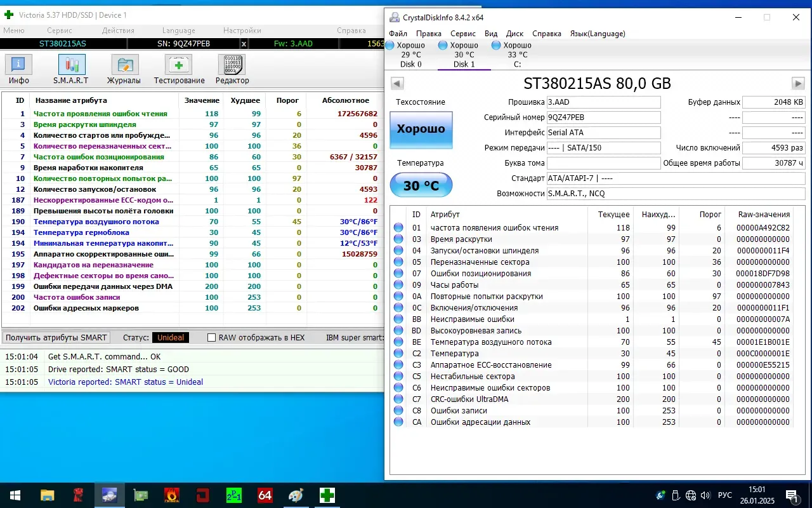Open CrystalDiskInfo Язык(Language) menu
Screen dimensions: 812x508
[x=598, y=34]
